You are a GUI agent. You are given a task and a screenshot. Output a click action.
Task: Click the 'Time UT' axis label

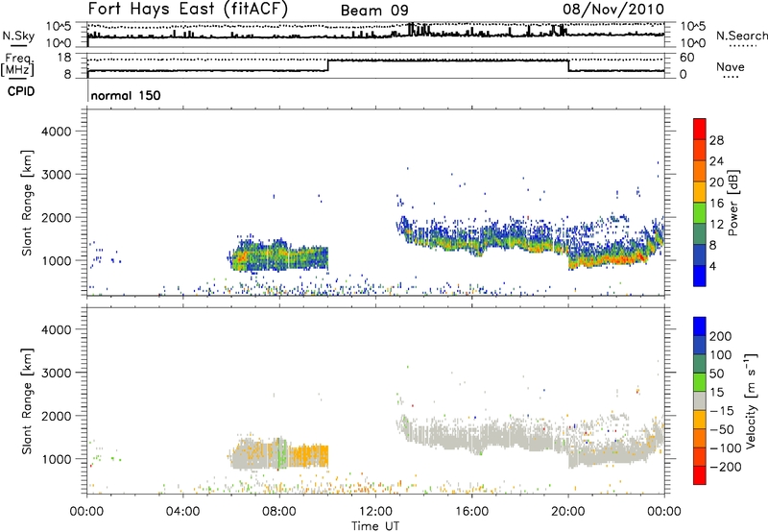point(375,526)
